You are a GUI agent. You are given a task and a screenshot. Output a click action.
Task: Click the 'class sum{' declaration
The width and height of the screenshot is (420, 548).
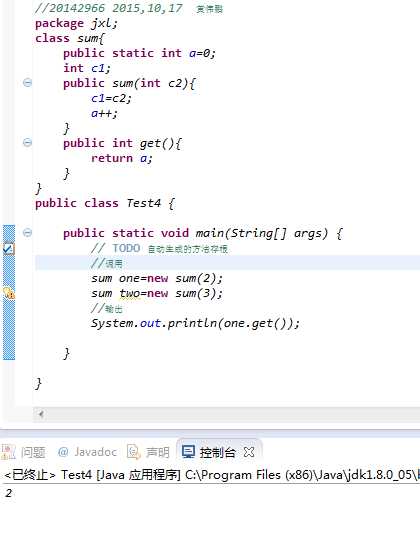70,38
